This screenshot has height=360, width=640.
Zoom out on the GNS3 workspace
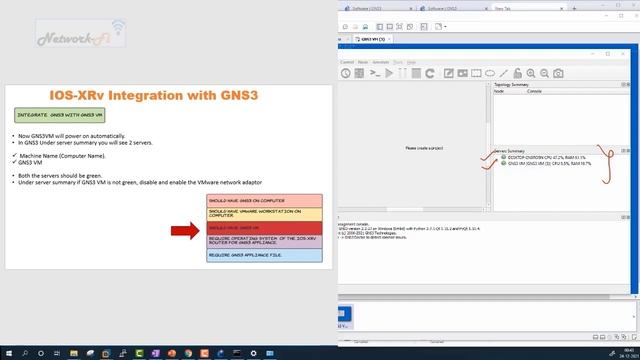tap(544, 73)
